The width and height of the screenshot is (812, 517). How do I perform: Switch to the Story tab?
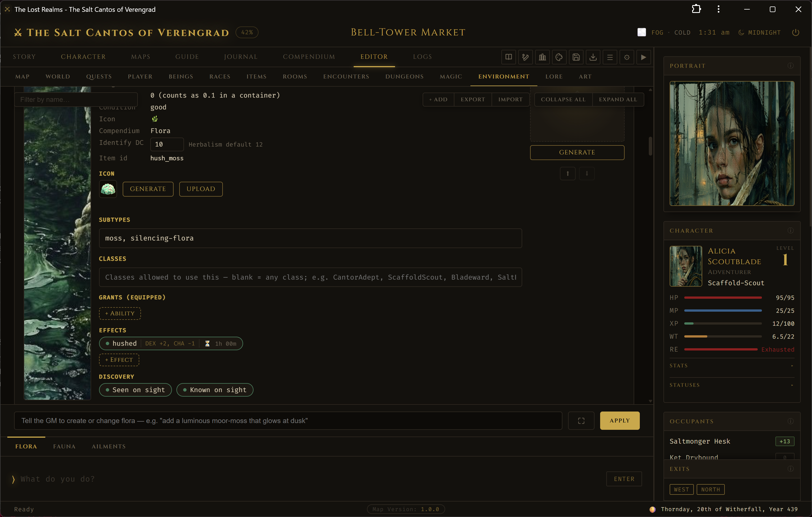(24, 57)
